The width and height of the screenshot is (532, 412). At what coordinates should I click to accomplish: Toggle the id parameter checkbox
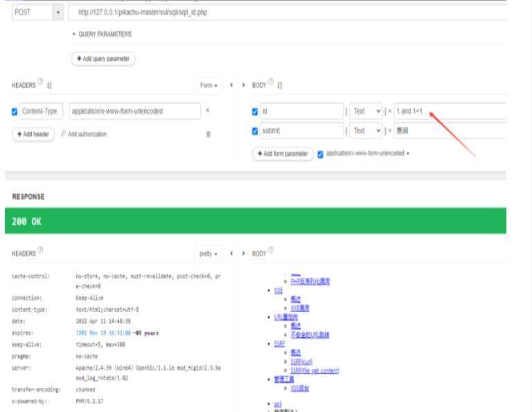pyautogui.click(x=255, y=111)
